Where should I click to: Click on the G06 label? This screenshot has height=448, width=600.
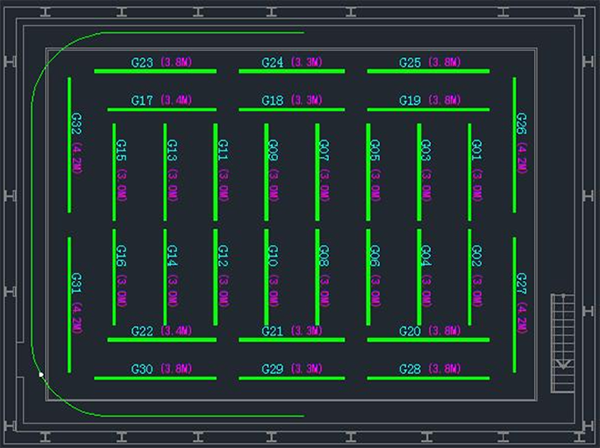pyautogui.click(x=375, y=256)
